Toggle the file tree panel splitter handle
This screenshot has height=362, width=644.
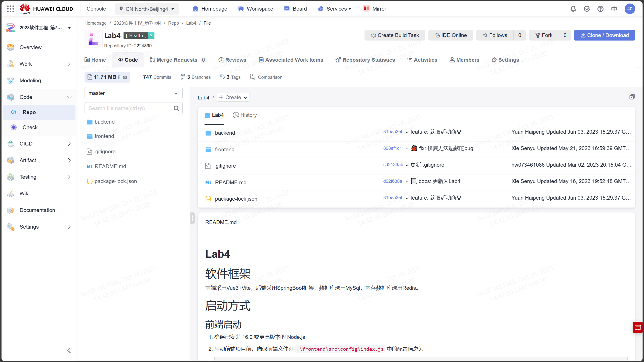click(192, 218)
